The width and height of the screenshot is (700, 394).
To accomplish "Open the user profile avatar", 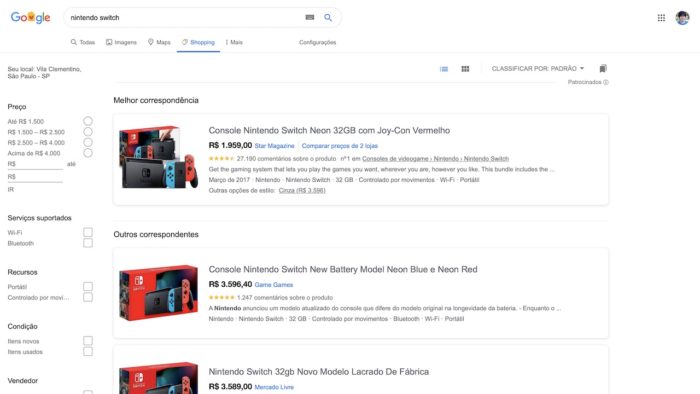I will (682, 18).
